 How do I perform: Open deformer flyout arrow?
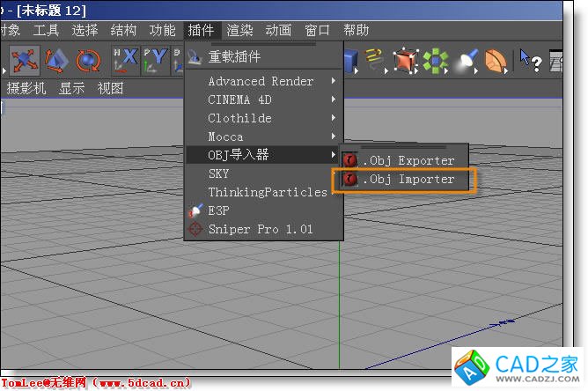tap(506, 70)
